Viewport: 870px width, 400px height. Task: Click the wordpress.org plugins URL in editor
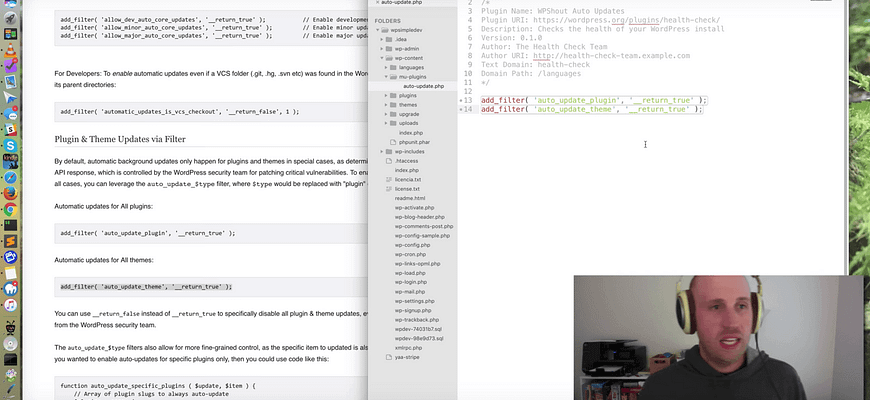(626, 20)
